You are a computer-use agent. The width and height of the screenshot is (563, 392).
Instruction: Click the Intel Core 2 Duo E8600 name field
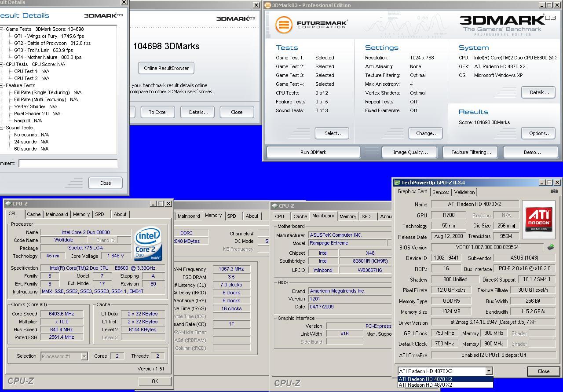[86, 232]
